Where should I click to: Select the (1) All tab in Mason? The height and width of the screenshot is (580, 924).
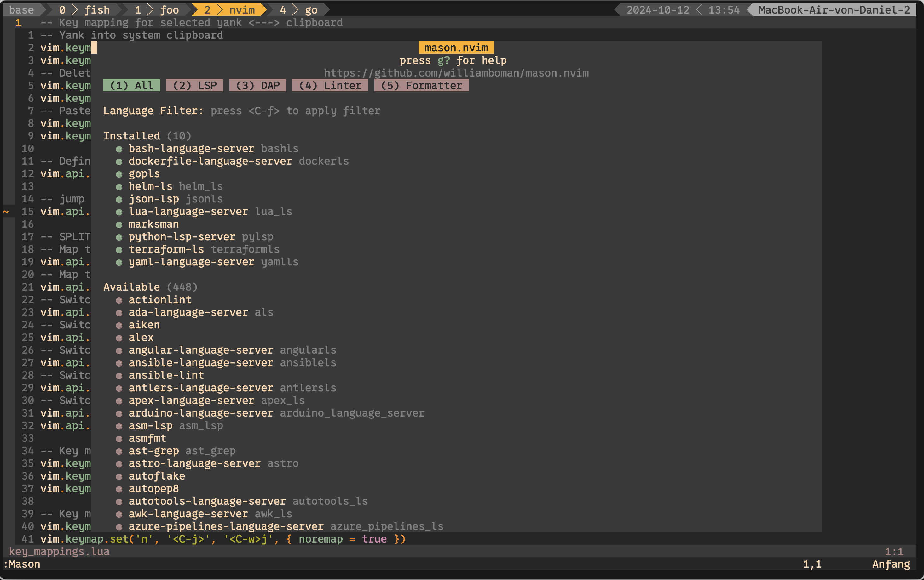132,85
